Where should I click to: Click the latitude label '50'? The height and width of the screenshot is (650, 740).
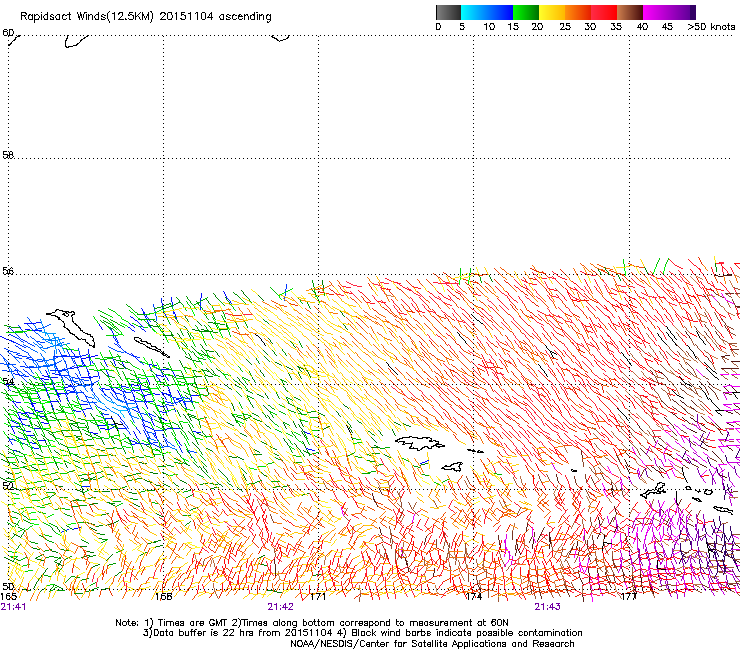click(x=8, y=586)
